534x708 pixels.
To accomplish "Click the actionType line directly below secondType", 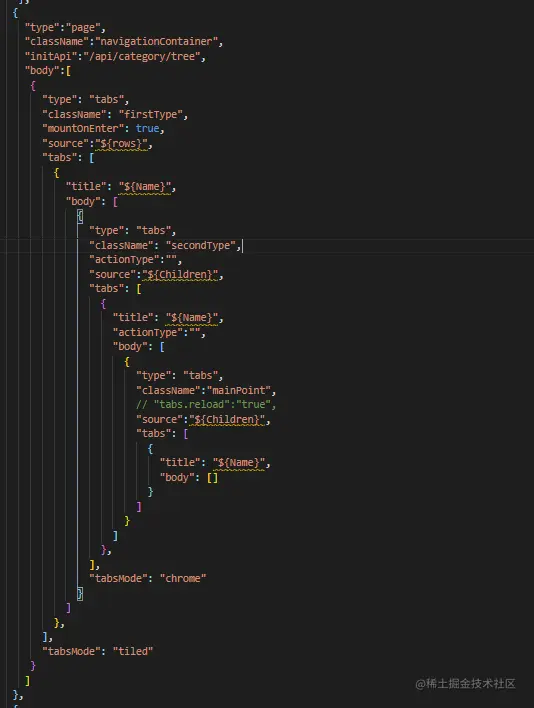I will click(135, 260).
